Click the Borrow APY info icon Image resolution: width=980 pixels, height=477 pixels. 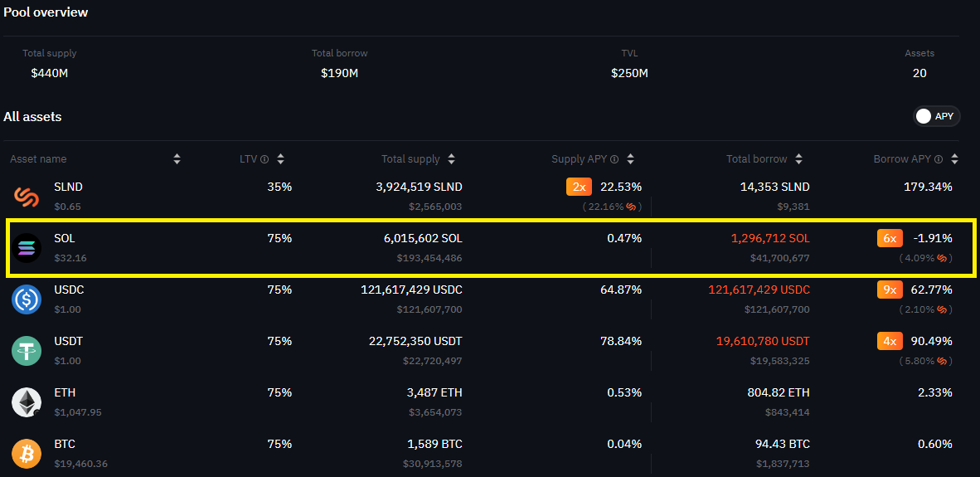coord(938,159)
